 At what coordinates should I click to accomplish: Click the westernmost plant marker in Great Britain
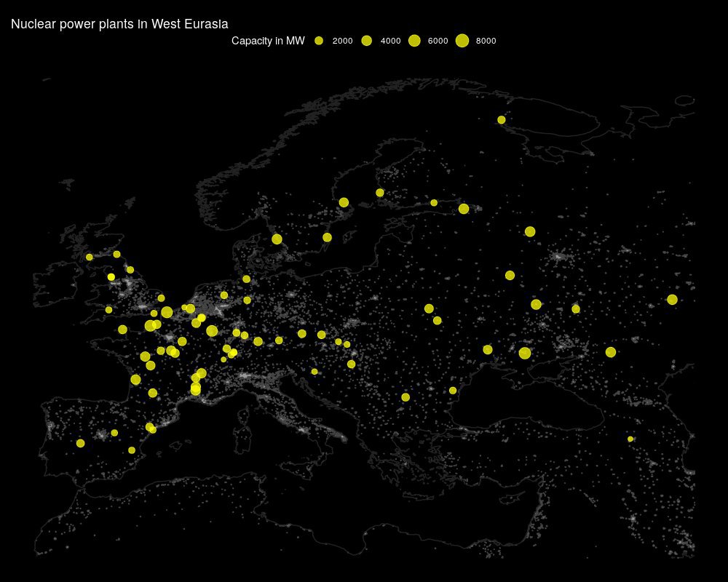(90, 257)
